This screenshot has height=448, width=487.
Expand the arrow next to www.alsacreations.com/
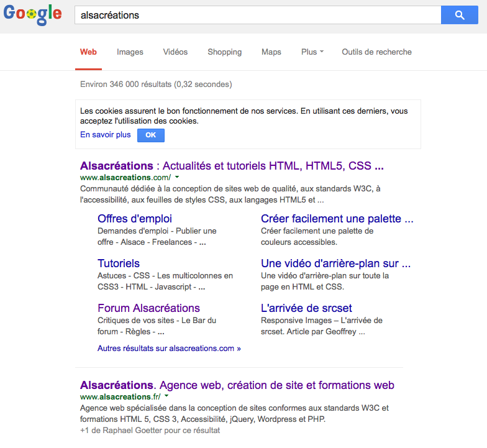(x=177, y=177)
